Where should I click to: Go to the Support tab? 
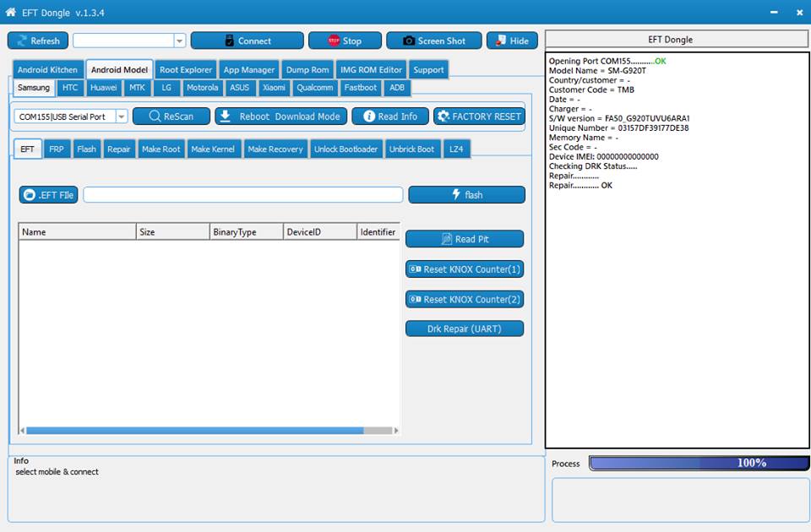point(428,70)
